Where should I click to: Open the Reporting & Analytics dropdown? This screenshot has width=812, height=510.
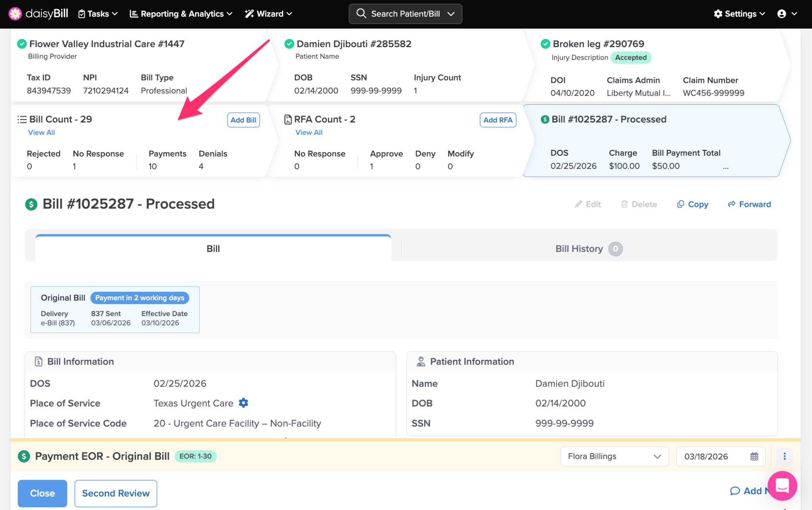[181, 14]
